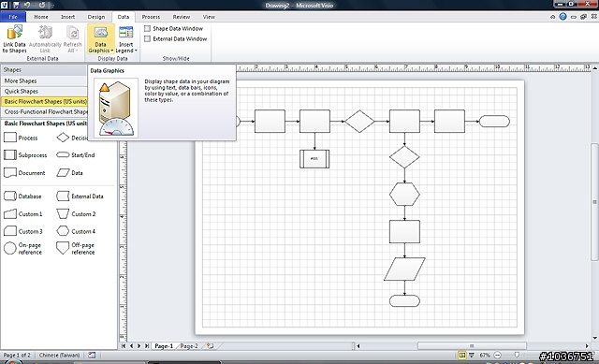The width and height of the screenshot is (599, 364).
Task: Click the Page-1 sheet tab
Action: tap(164, 346)
